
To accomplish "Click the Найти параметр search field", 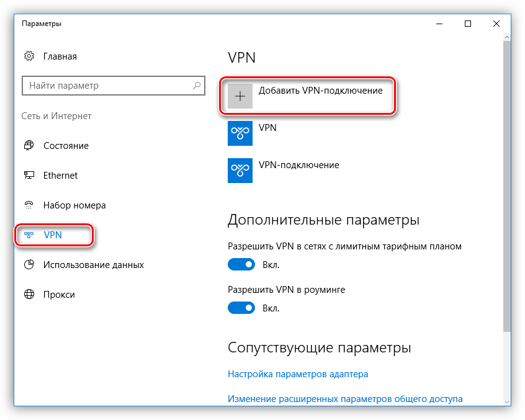I will 113,86.
